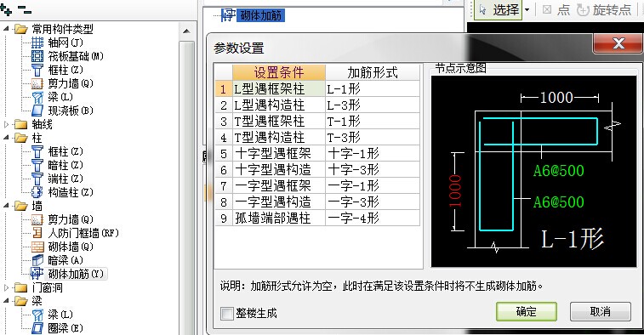This screenshot has height=335, width=644.
Task: Click the T-3形 reinforcement form cell
Action: (x=373, y=137)
